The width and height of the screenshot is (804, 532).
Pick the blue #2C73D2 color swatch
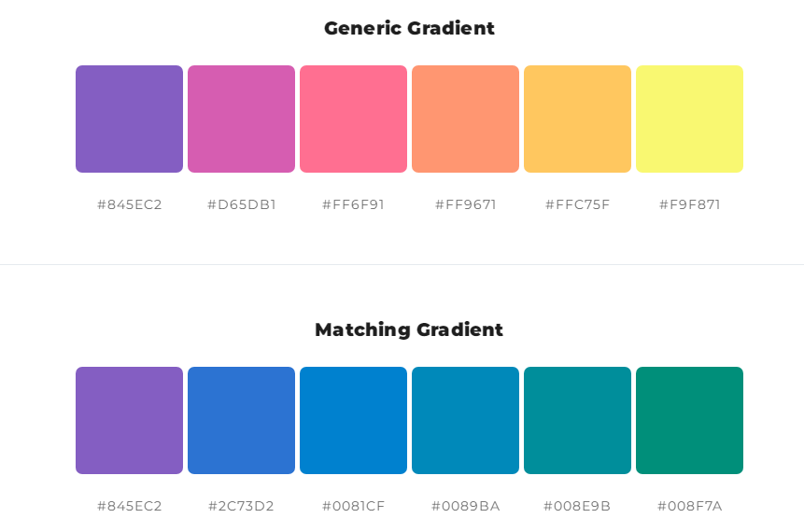click(241, 420)
